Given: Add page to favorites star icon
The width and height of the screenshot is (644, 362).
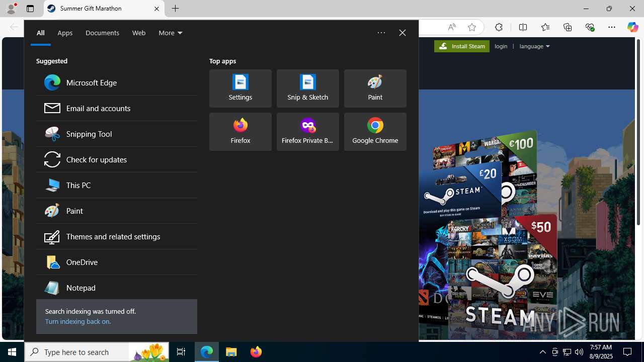Looking at the screenshot, I should 471,27.
